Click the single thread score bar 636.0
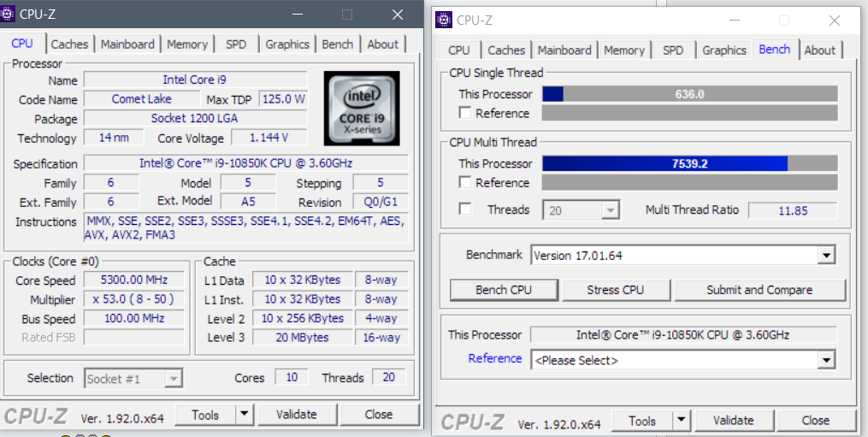 690,94
